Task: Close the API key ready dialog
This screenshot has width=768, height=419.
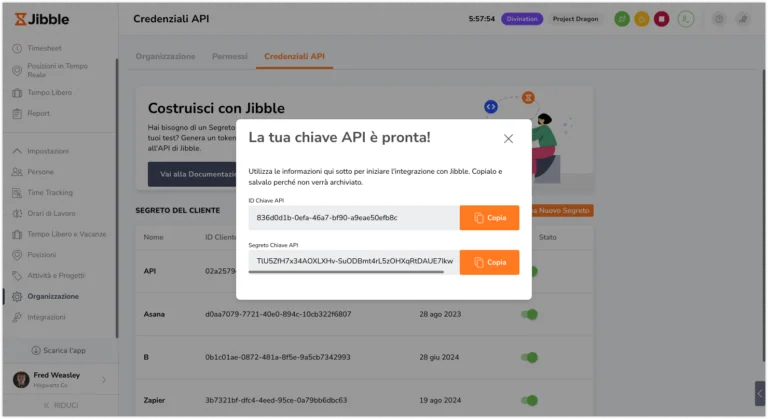Action: coord(508,139)
